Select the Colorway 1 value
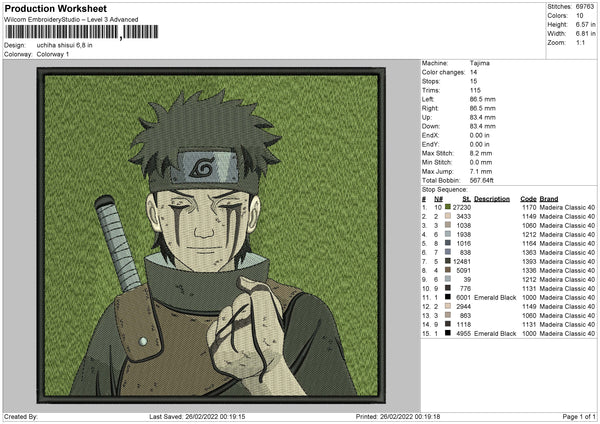The width and height of the screenshot is (600, 424). click(x=53, y=54)
